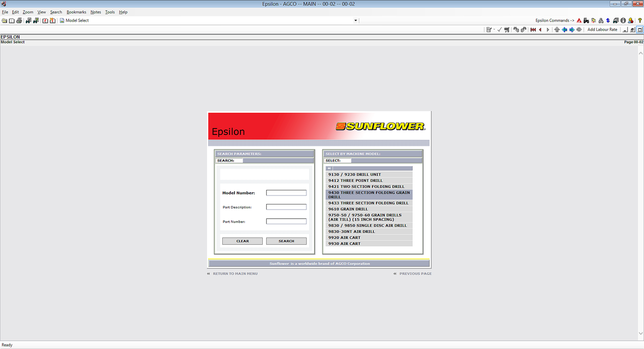This screenshot has height=349, width=644.
Task: Open the dropdown arrow next to notes icon
Action: (494, 30)
